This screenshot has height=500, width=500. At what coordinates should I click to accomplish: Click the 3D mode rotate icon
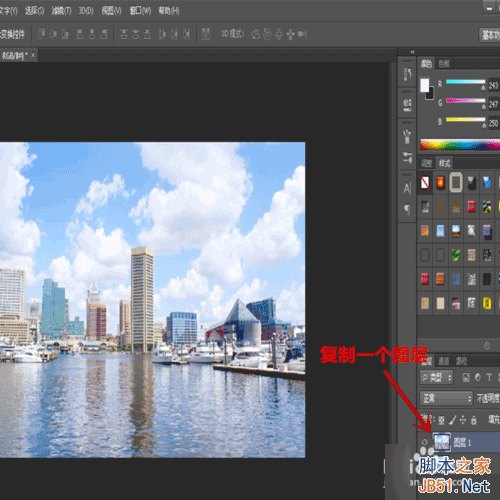click(x=256, y=34)
